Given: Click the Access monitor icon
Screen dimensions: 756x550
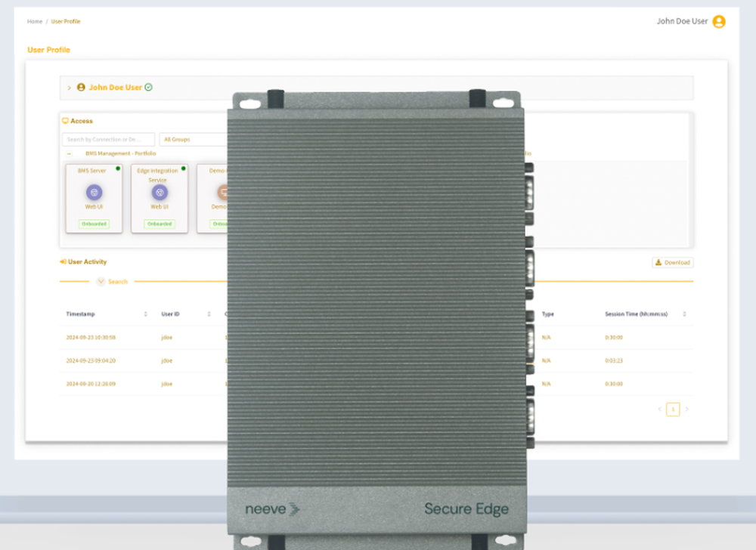Looking at the screenshot, I should coord(65,121).
